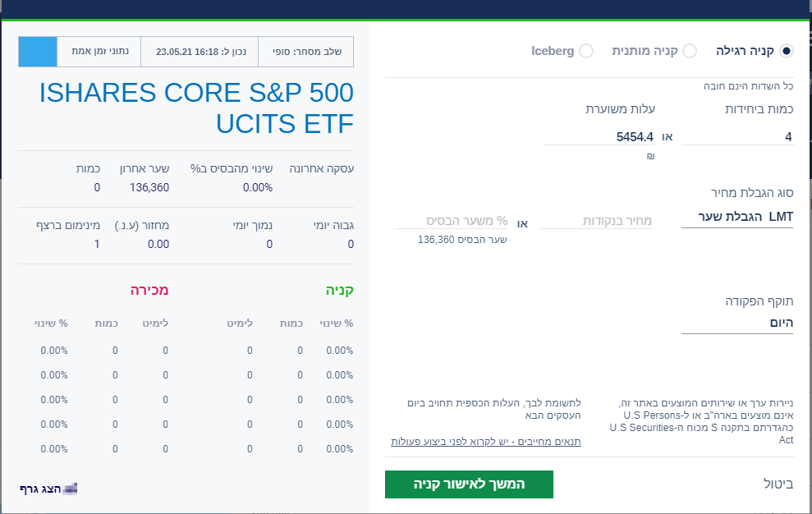The image size is (812, 514).
Task: Click the green קניה order book heading
Action: (x=337, y=290)
